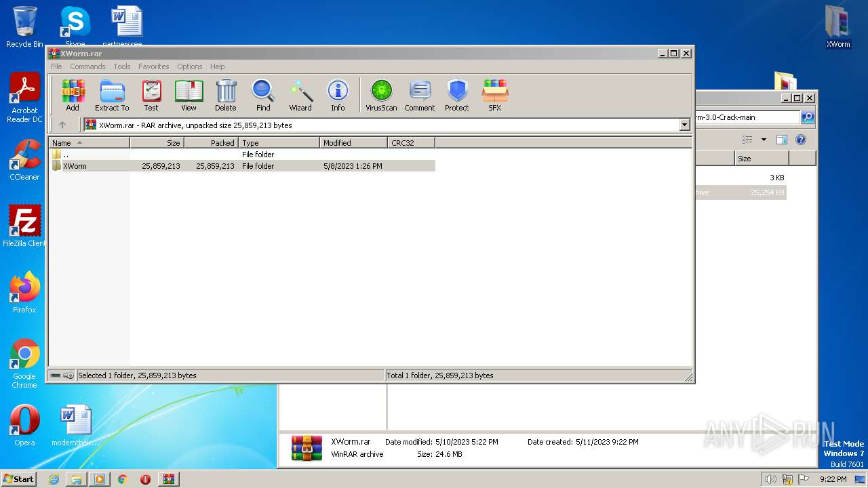
Task: Open Windows Explorer taskbar icon
Action: (x=77, y=479)
